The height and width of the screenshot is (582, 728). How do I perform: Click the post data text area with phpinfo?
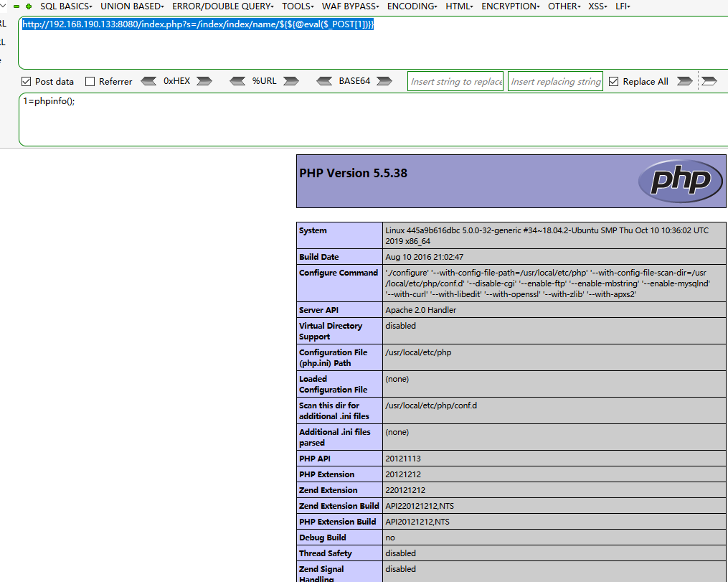[x=373, y=119]
